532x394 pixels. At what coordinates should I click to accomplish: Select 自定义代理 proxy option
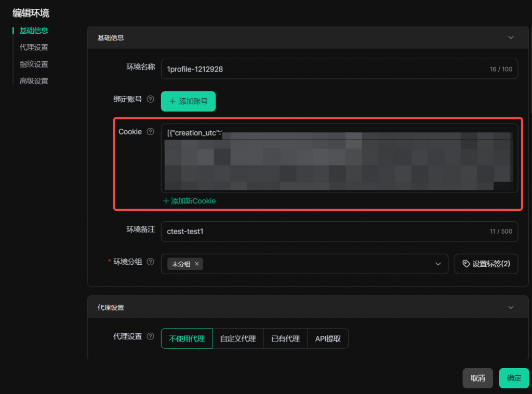(x=237, y=338)
